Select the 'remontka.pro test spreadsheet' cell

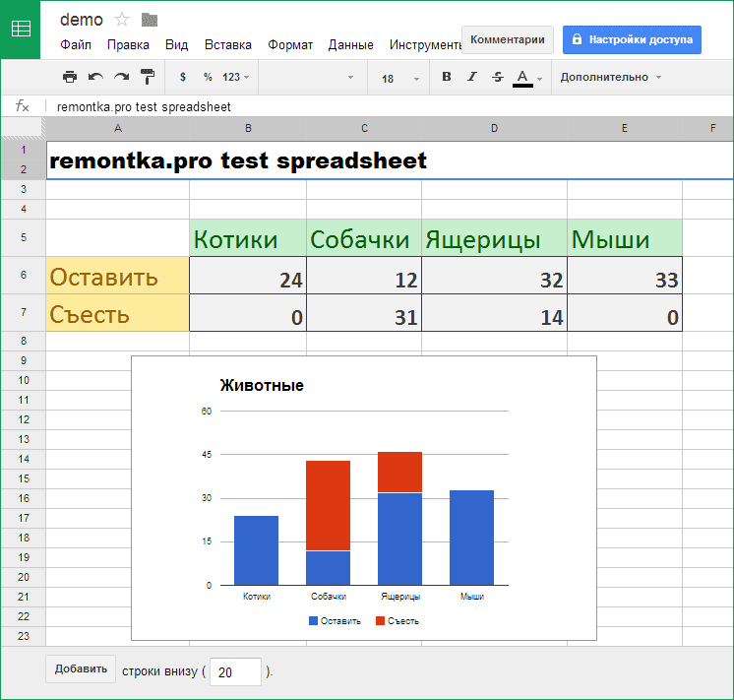pos(390,160)
